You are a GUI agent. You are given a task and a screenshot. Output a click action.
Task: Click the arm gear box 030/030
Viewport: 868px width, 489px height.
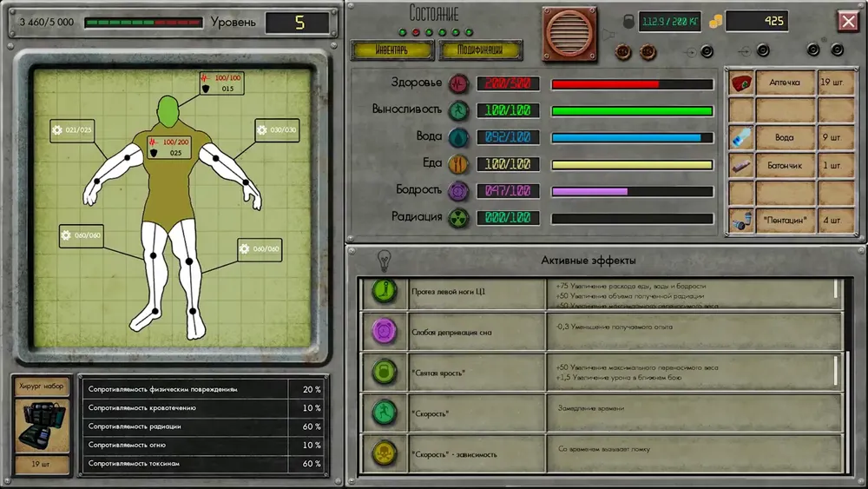click(278, 130)
